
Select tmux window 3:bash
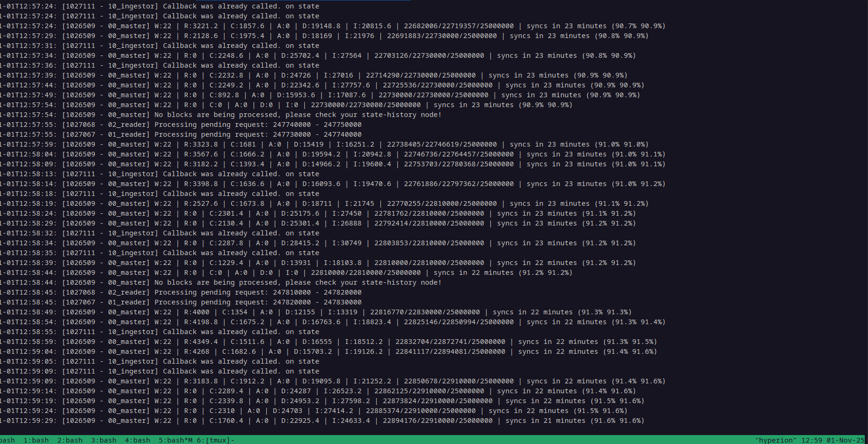click(x=104, y=440)
